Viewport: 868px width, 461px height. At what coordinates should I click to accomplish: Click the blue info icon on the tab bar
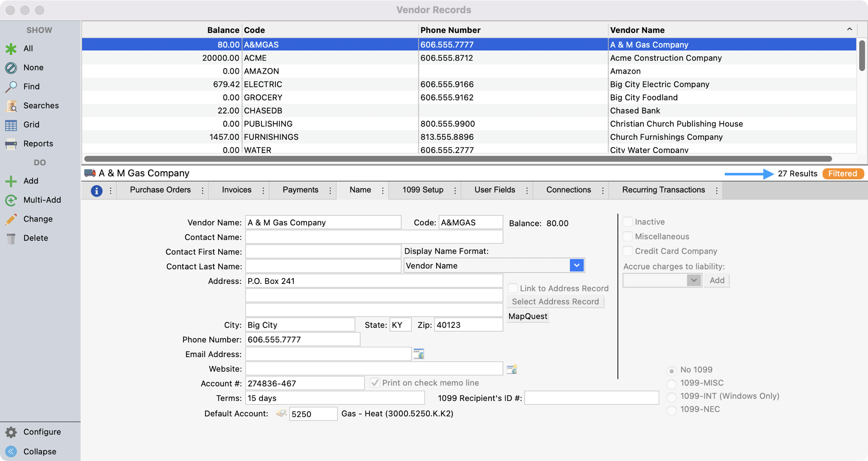pyautogui.click(x=97, y=191)
